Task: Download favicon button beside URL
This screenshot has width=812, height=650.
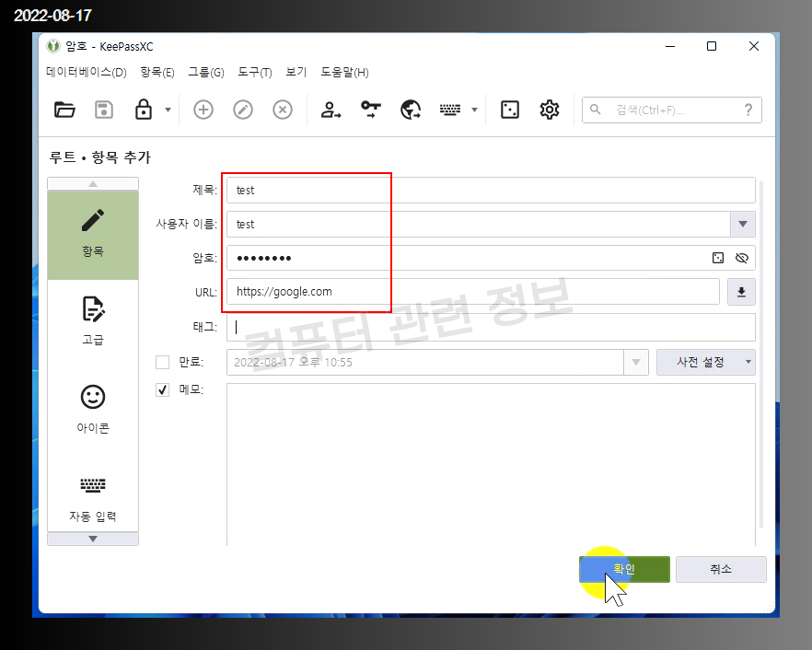Action: (x=741, y=292)
